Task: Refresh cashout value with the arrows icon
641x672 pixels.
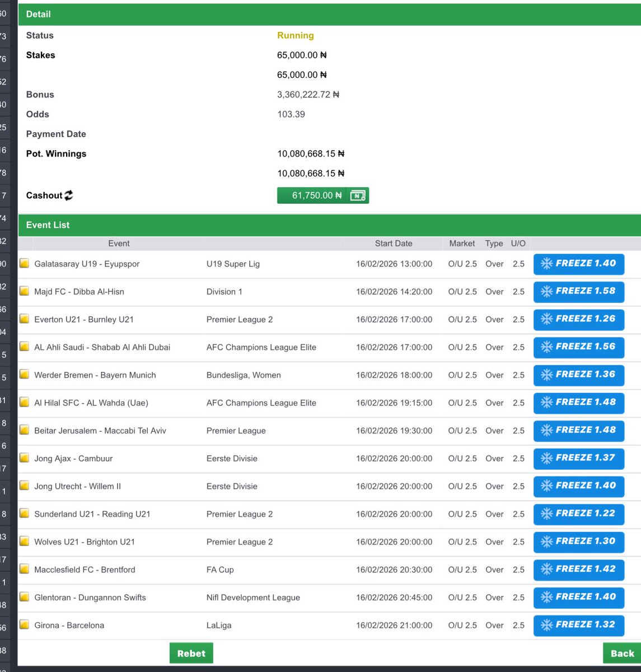Action: (68, 195)
